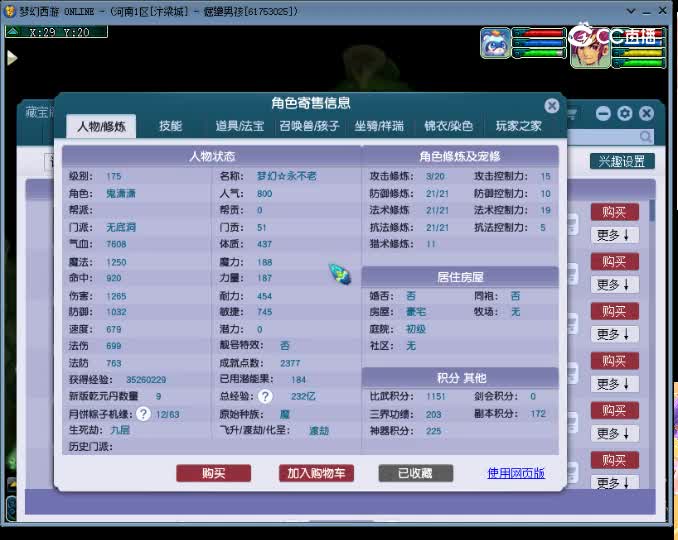678x540 pixels.
Task: Click the pet blue mana bar
Action: pyautogui.click(x=539, y=43)
